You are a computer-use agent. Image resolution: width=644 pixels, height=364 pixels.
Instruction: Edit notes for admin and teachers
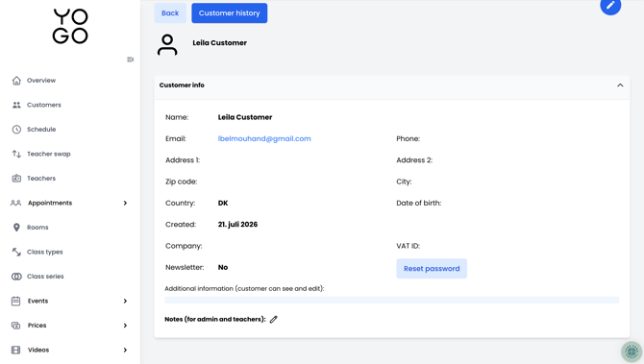[274, 319]
